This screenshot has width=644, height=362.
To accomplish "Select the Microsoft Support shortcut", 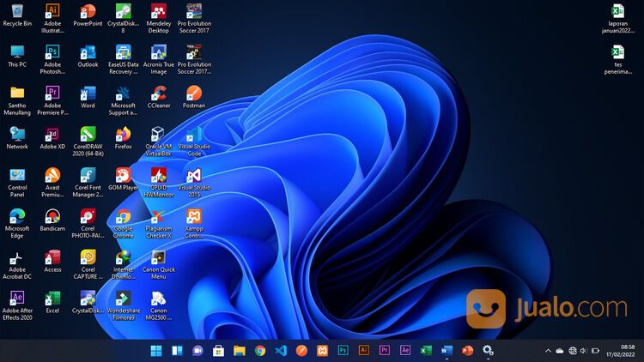I will pos(123,100).
